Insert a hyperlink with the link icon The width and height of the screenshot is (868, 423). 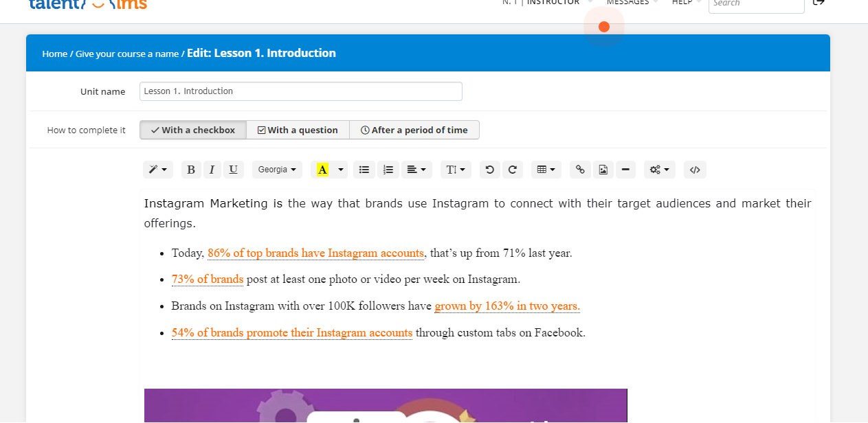pyautogui.click(x=581, y=170)
